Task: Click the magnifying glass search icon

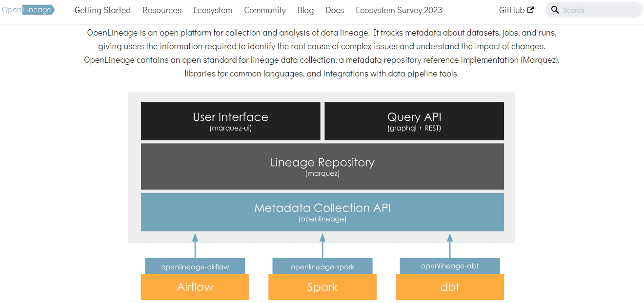Action: tap(555, 10)
